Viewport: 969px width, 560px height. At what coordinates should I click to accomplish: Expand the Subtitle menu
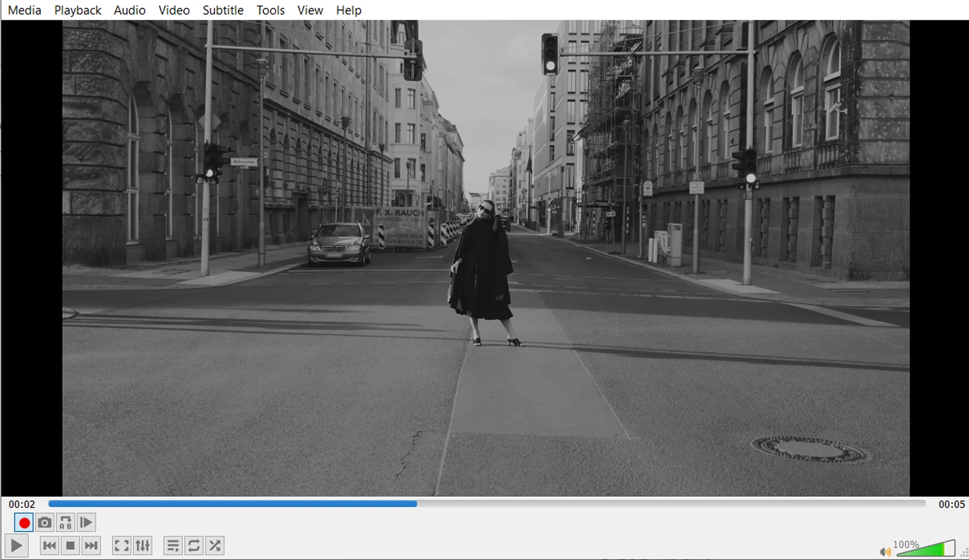(x=223, y=10)
